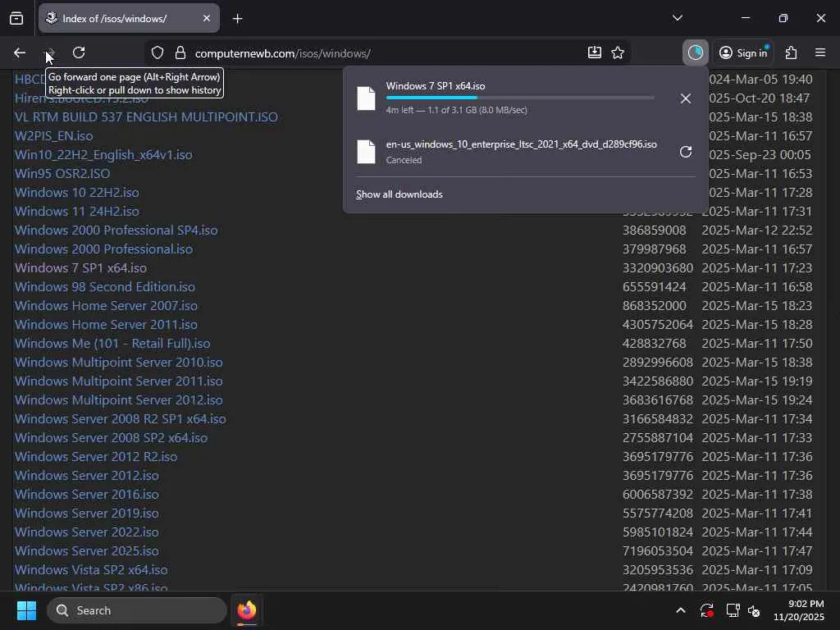This screenshot has height=630, width=840.
Task: Open Windows Server 2012.iso
Action: 87,475
